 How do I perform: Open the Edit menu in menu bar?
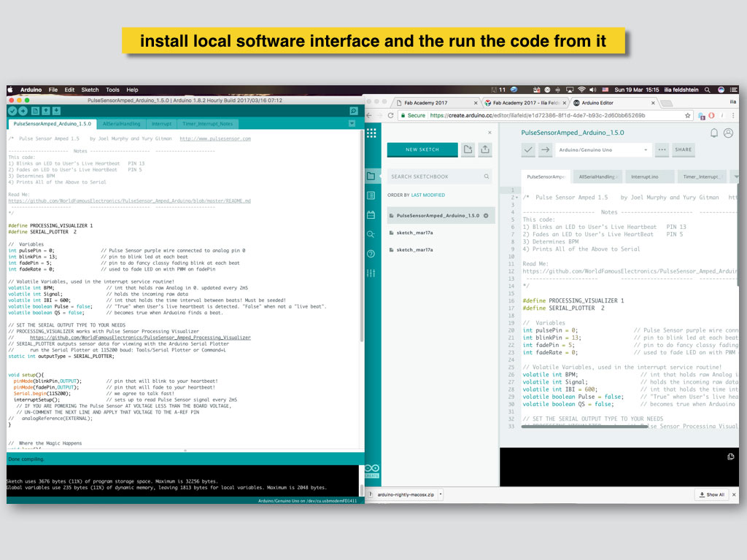pyautogui.click(x=69, y=90)
